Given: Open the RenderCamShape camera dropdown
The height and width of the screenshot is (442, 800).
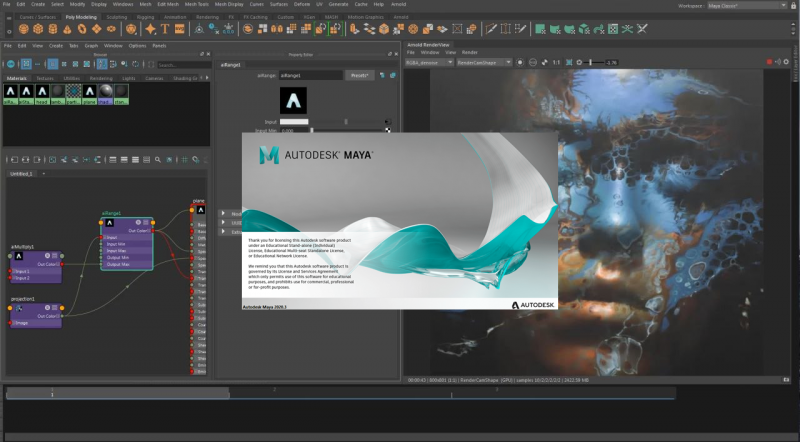Looking at the screenshot, I should 484,62.
